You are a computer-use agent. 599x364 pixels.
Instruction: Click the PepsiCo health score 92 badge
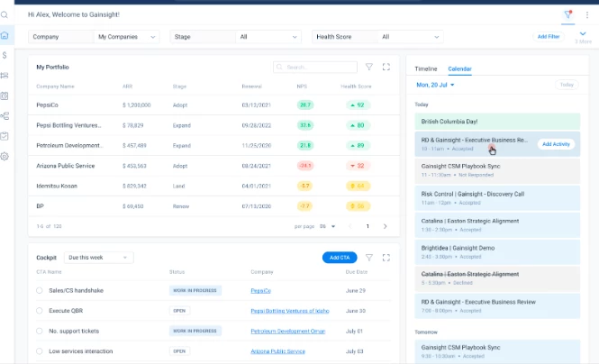[x=358, y=105]
